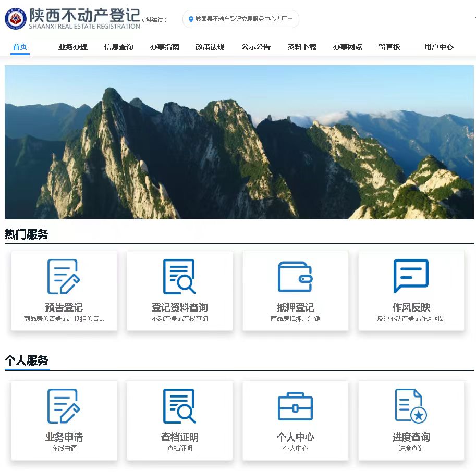Select the 首页 navigation tab
This screenshot has width=476, height=472.
[20, 47]
